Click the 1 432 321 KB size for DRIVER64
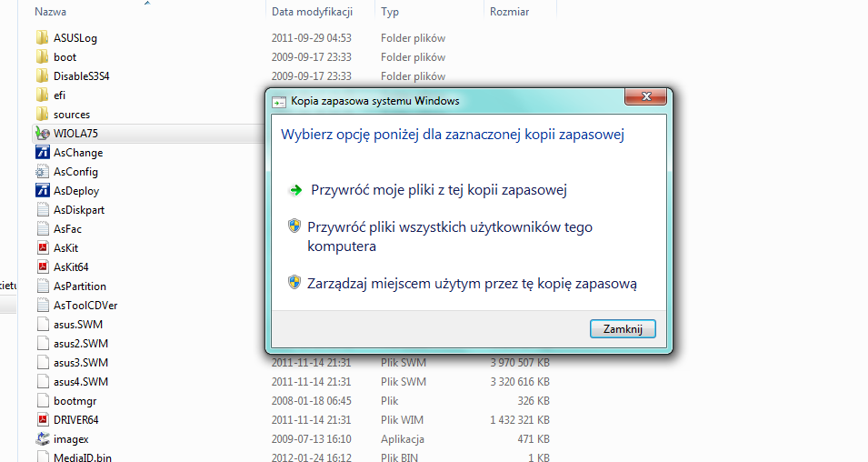Image resolution: width=868 pixels, height=462 pixels. (x=520, y=420)
